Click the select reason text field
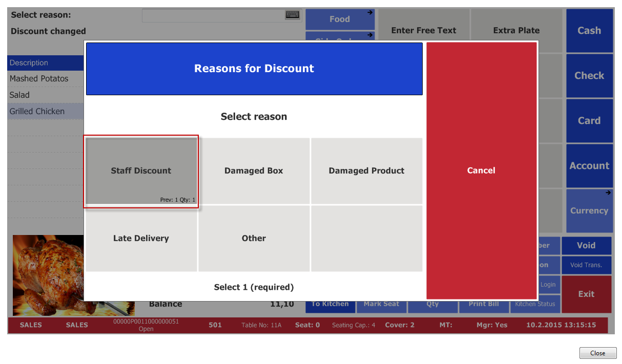Image resolution: width=622 pixels, height=364 pixels. [x=213, y=15]
